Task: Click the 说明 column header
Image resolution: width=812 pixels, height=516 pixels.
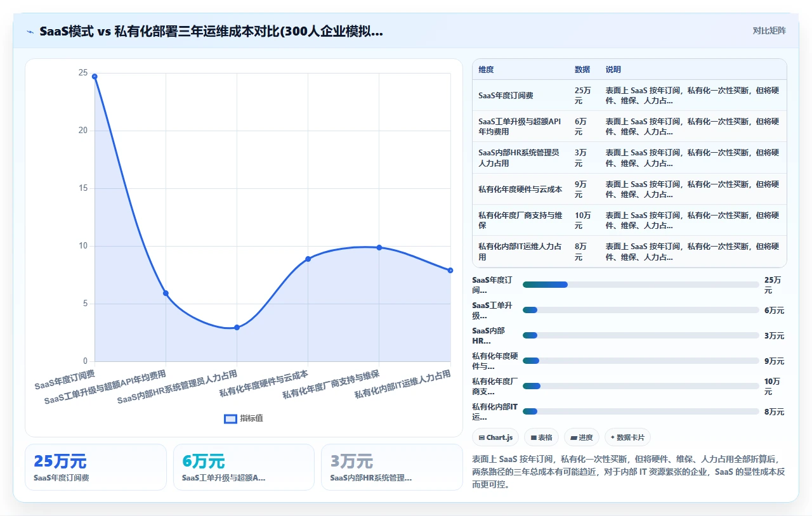Action: (613, 70)
